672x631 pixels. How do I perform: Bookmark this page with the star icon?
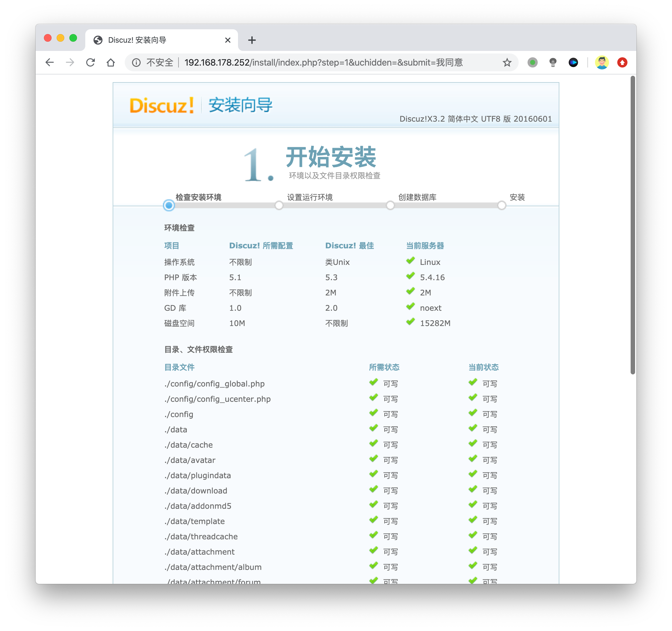pyautogui.click(x=507, y=63)
